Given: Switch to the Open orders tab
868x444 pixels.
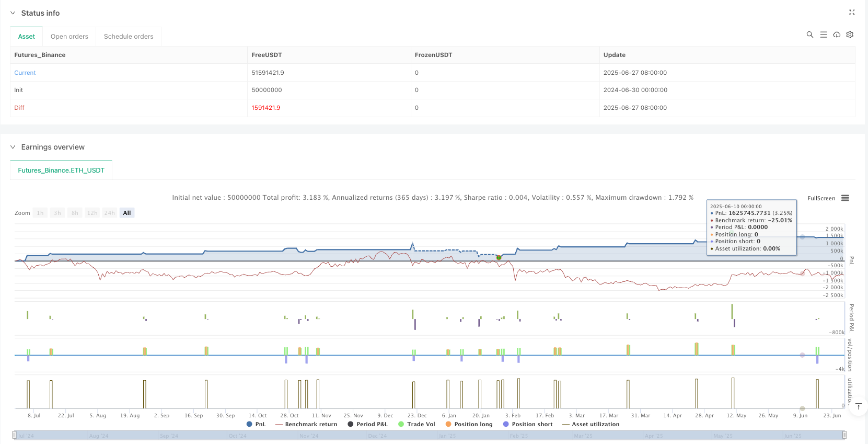Looking at the screenshot, I should (70, 37).
